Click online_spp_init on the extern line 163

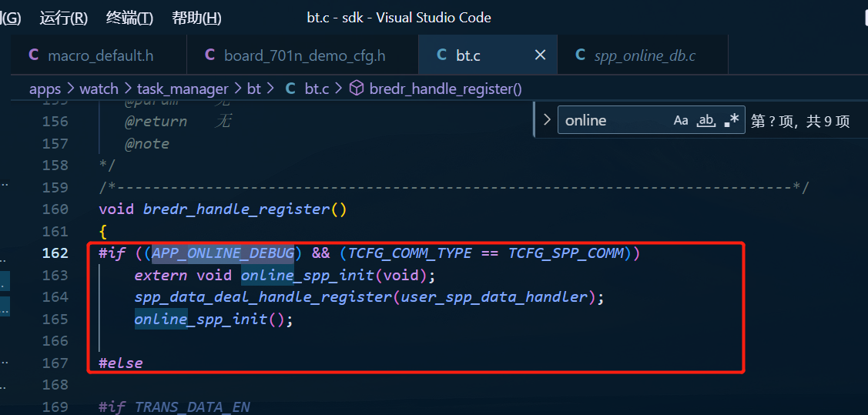[x=308, y=274]
